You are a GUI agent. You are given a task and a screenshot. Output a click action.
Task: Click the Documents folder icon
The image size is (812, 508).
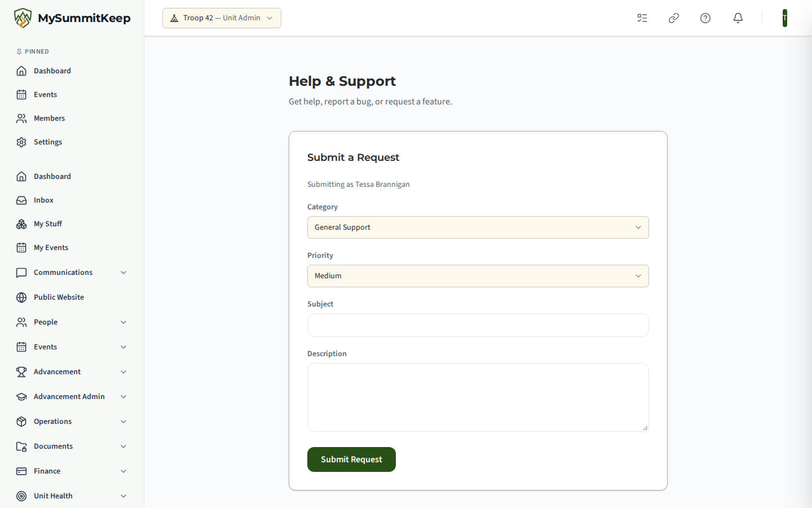pos(21,446)
